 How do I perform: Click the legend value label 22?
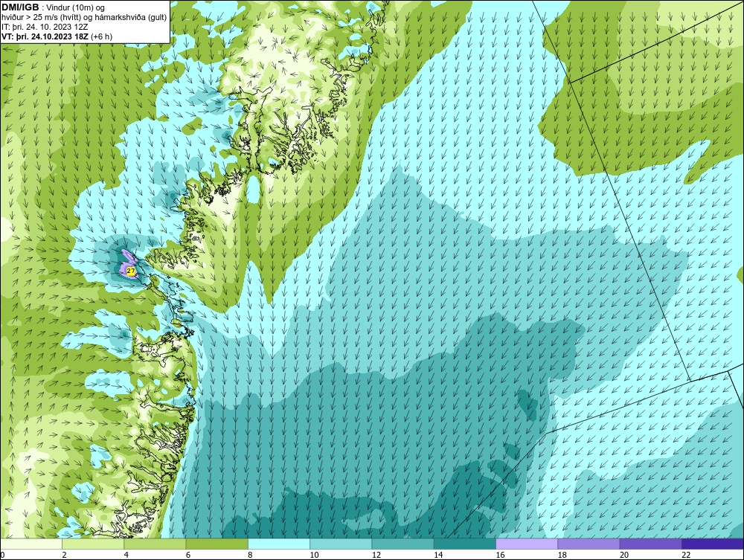pos(687,556)
